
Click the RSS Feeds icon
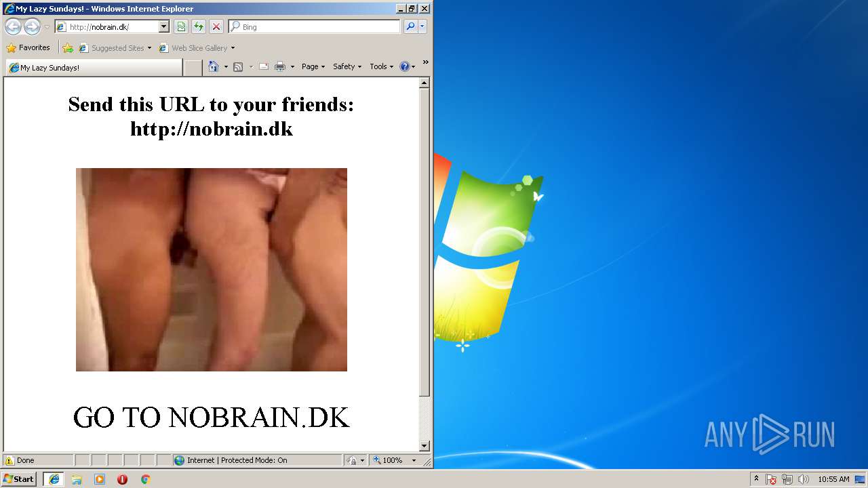click(x=238, y=66)
